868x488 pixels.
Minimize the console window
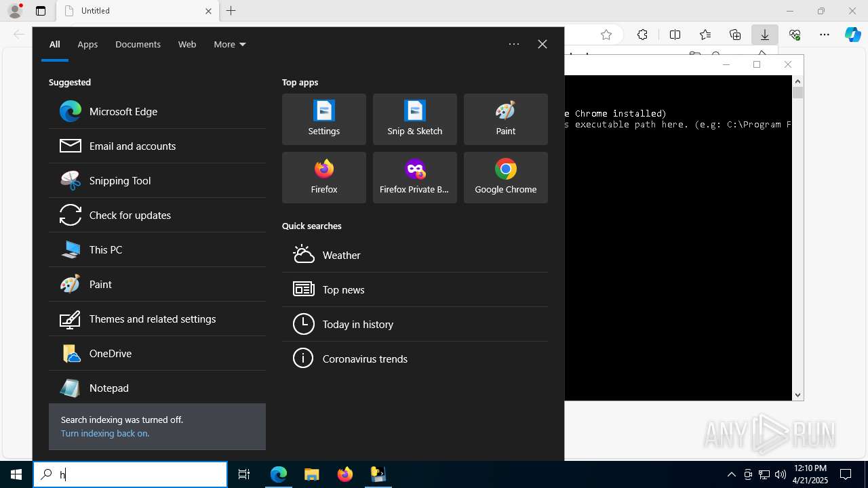[x=726, y=64]
